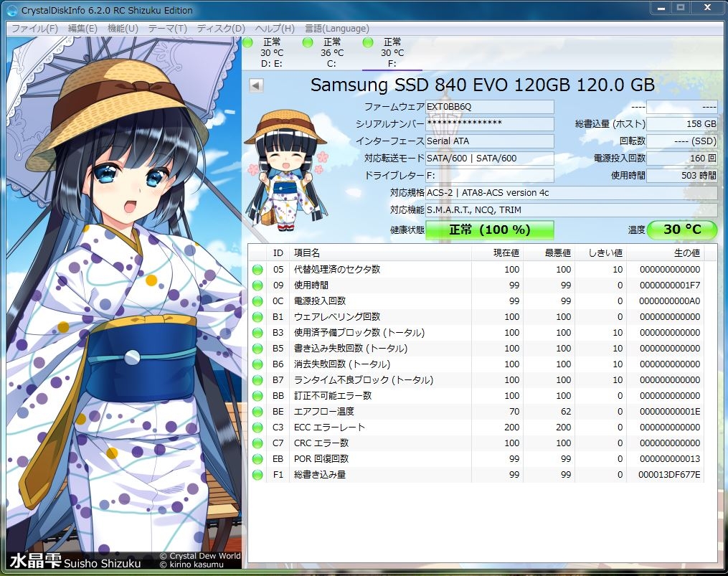Click the CrystalDiskInfo title bar app icon

[x=12, y=10]
